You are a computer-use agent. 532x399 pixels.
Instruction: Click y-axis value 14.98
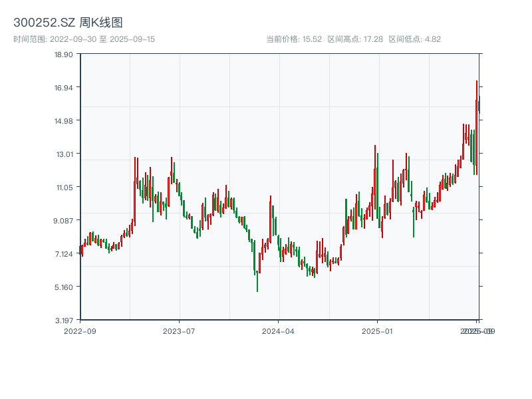pyautogui.click(x=64, y=121)
